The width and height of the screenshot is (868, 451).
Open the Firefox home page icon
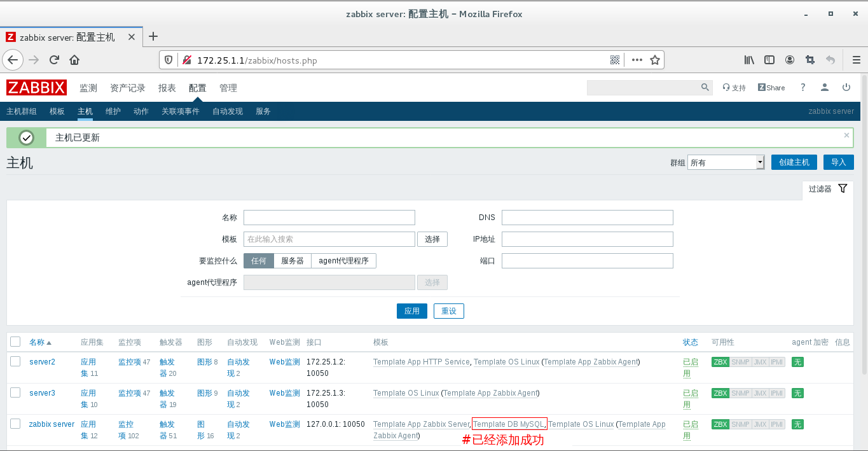[74, 60]
